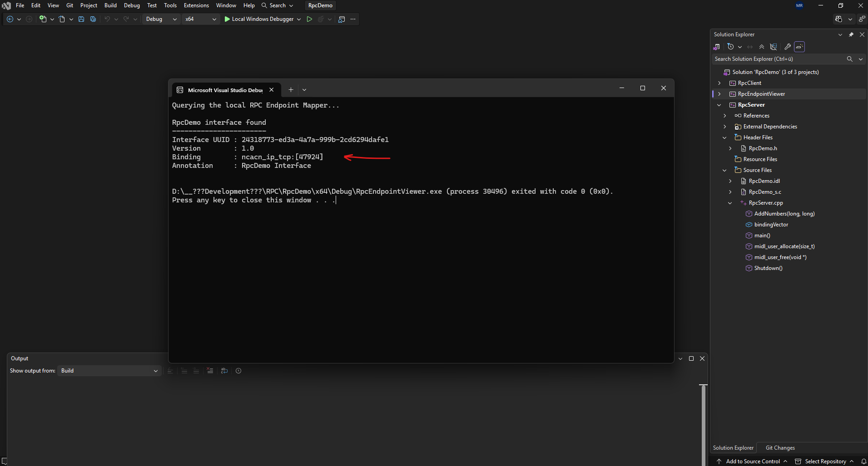This screenshot has height=466, width=868.
Task: Collapse the RpcServer.cpp file node
Action: [x=730, y=203]
